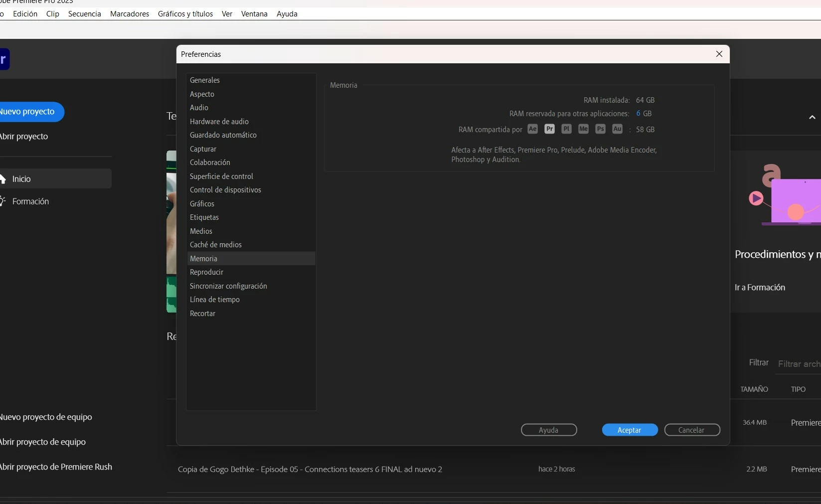Click Abrir proyecto de Premiere Rush
821x504 pixels.
tap(56, 467)
